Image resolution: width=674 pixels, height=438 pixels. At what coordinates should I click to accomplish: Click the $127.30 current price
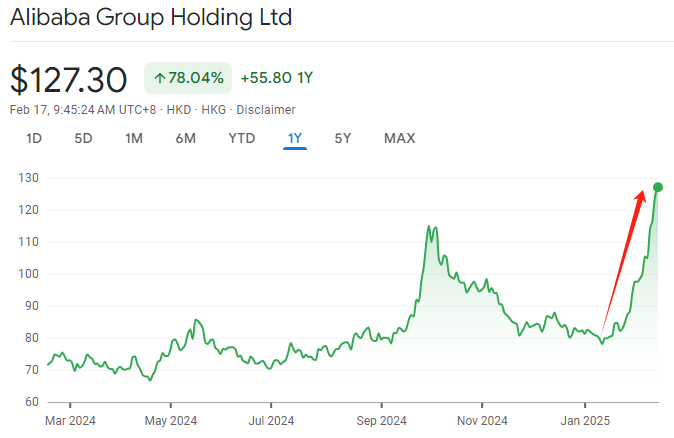69,79
